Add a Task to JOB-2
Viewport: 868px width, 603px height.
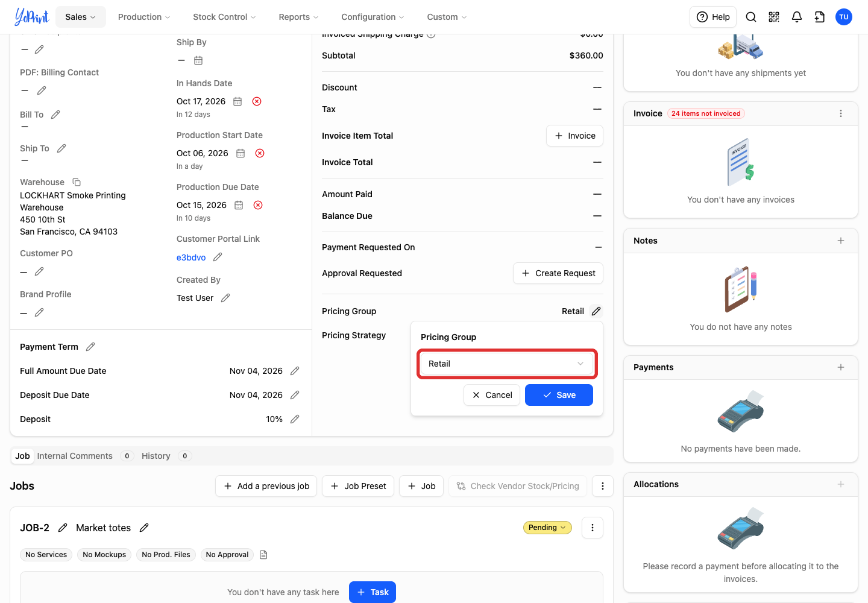(x=373, y=592)
